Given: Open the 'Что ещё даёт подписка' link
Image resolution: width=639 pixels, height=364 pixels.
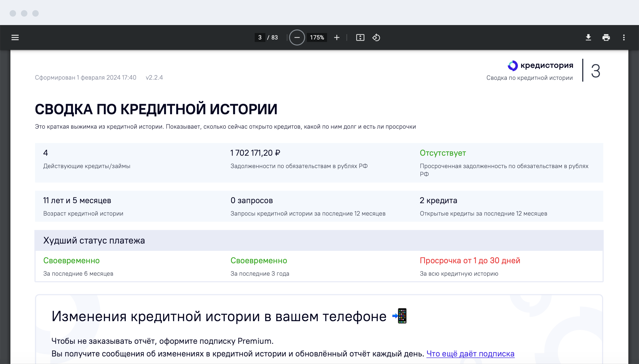Looking at the screenshot, I should [x=470, y=353].
